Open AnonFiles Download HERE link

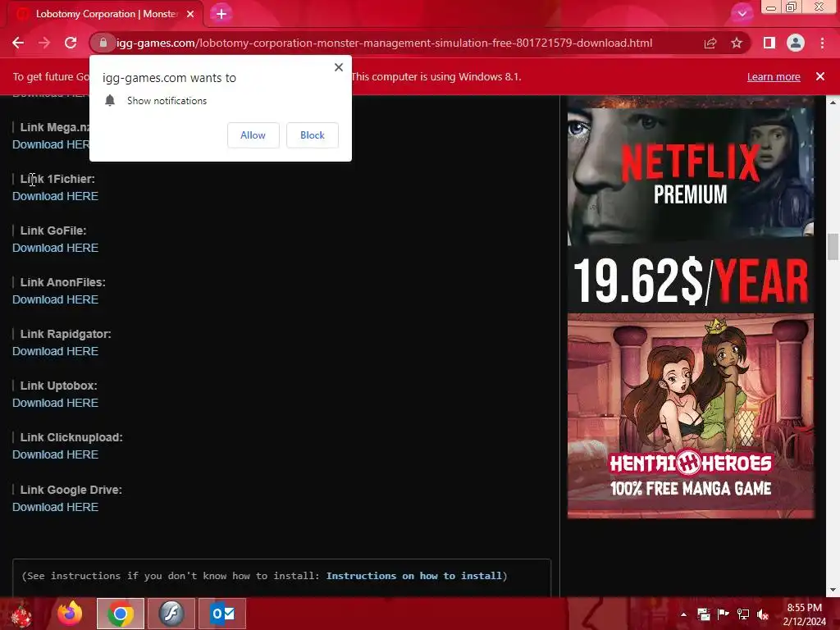coord(55,299)
